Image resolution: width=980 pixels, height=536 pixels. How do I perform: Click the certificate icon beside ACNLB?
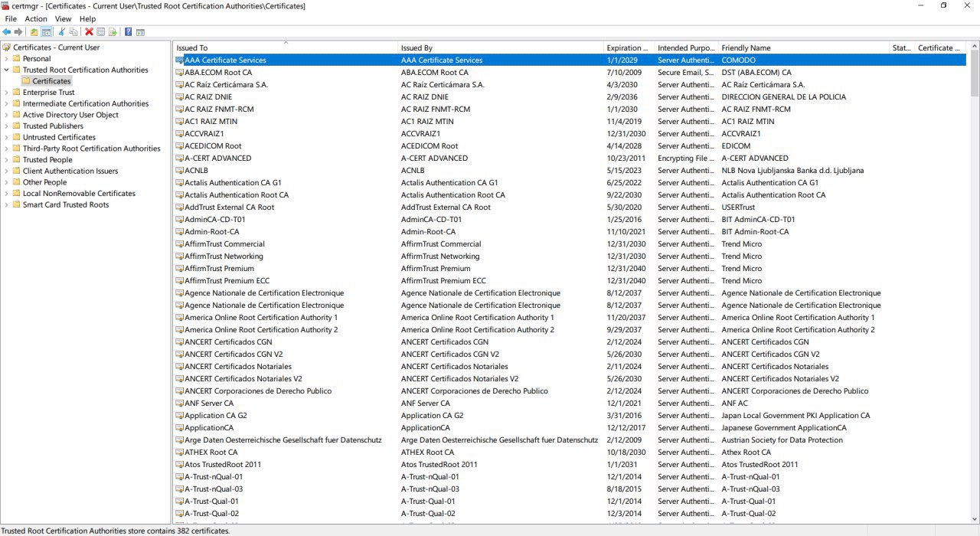(179, 170)
